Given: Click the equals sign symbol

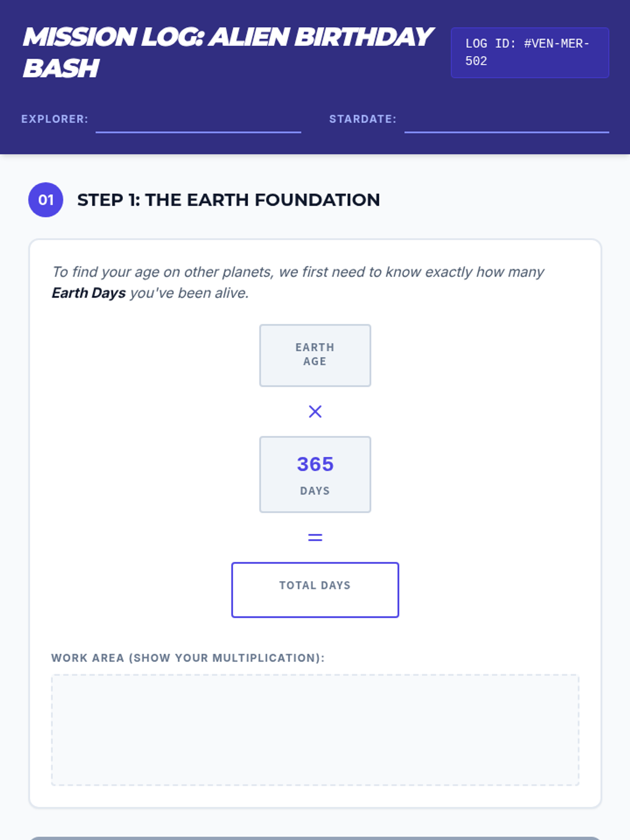Looking at the screenshot, I should pyautogui.click(x=315, y=538).
